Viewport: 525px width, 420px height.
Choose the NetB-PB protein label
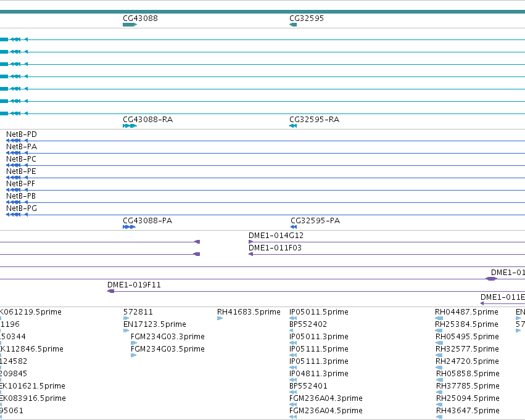point(21,196)
